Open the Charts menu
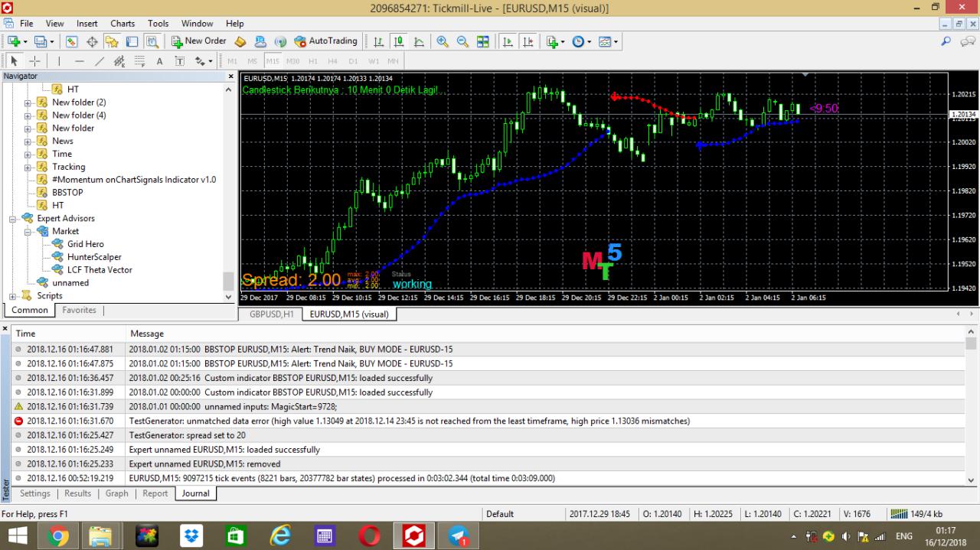The width and height of the screenshot is (980, 550). 122,24
